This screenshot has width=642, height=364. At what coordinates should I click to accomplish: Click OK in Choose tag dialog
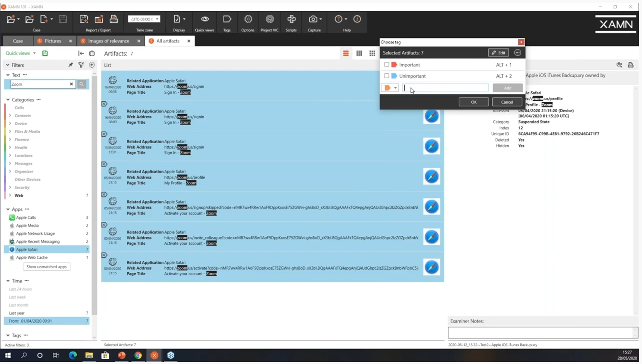(474, 102)
